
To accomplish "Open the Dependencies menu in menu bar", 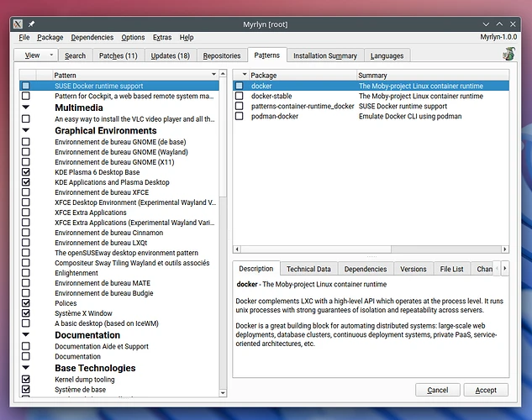I will click(x=92, y=37).
